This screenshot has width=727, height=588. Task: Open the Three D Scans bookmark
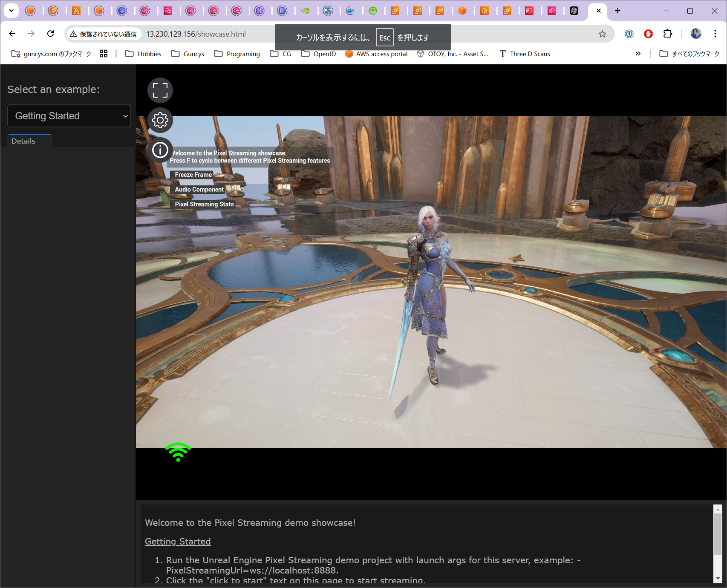[525, 54]
